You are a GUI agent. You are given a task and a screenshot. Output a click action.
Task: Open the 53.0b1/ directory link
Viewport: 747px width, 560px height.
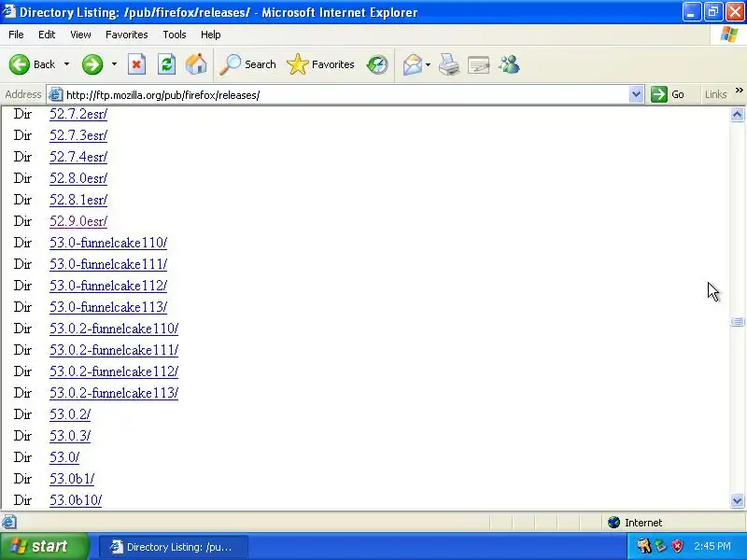coord(72,479)
